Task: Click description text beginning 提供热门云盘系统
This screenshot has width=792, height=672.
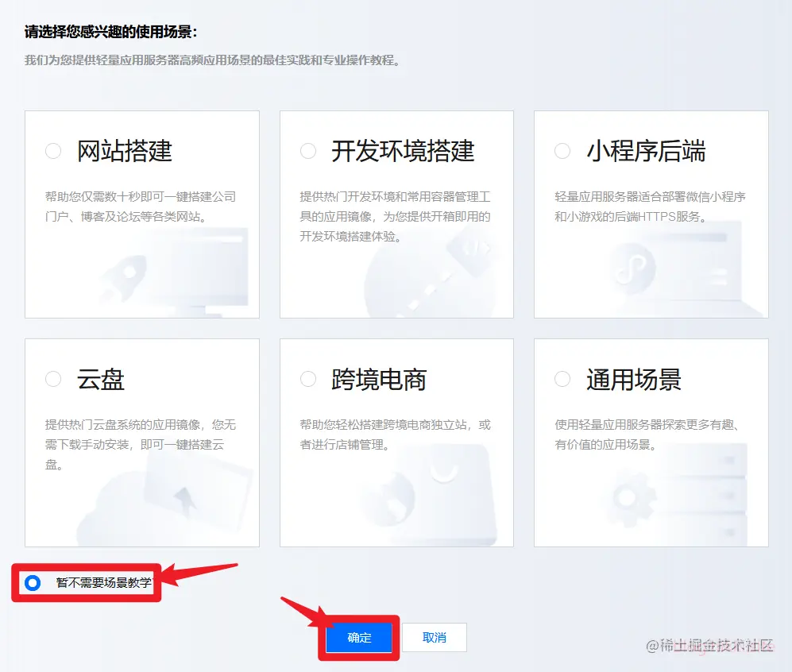Action: pos(141,445)
